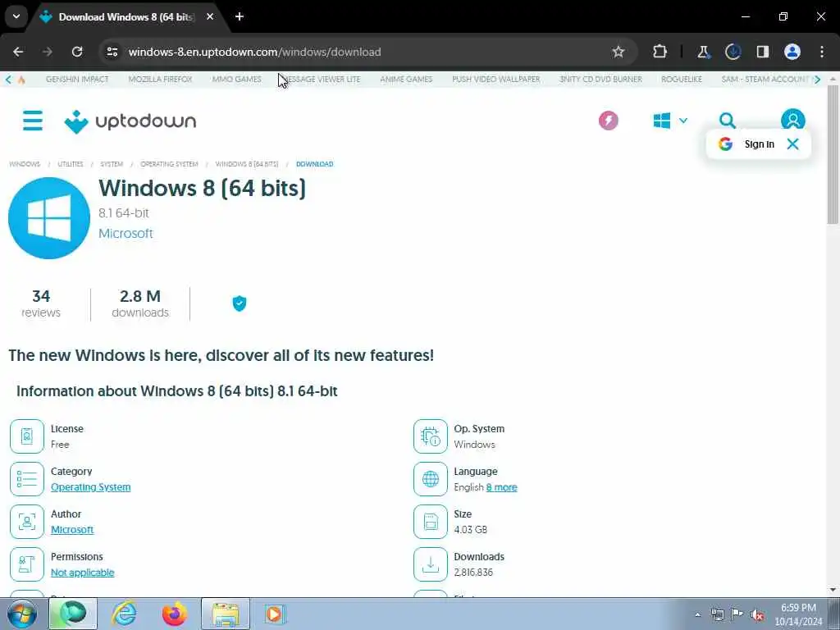Open Chrome Labs flask icon

point(703,52)
